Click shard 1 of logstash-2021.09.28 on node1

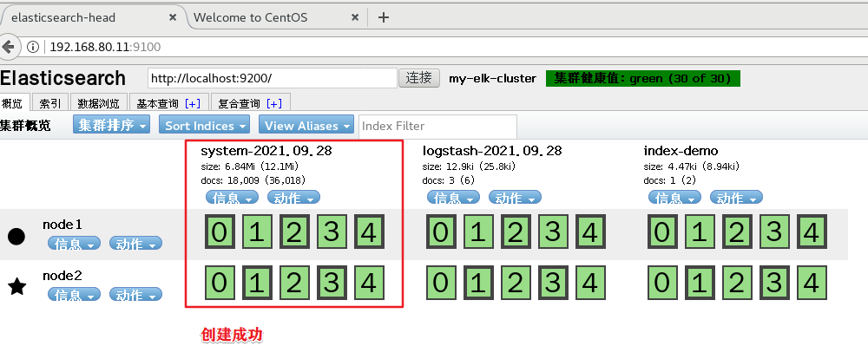click(478, 232)
